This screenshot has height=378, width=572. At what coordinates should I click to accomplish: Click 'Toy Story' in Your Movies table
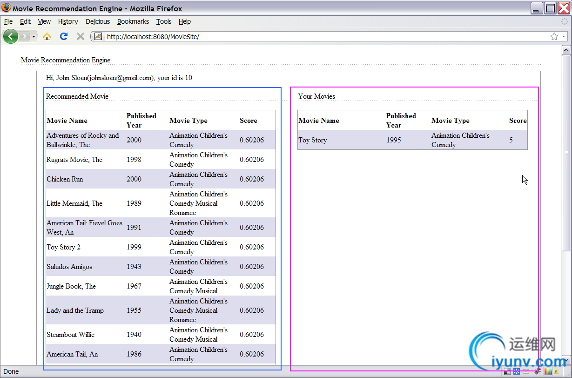313,140
